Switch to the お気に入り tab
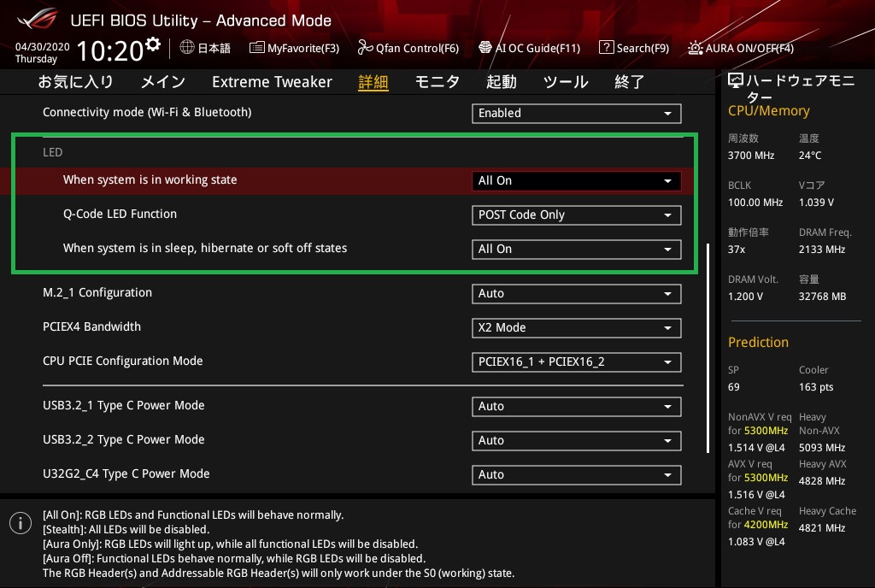 pyautogui.click(x=75, y=82)
